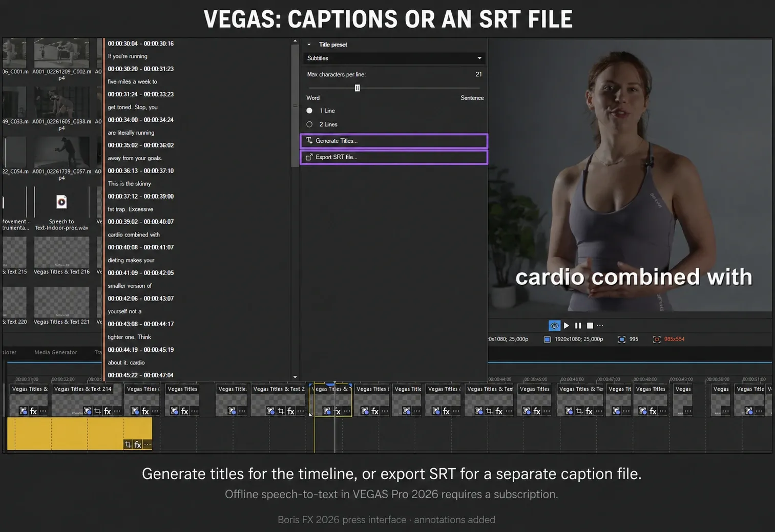Open more preview transport options
The height and width of the screenshot is (532, 775).
[600, 326]
